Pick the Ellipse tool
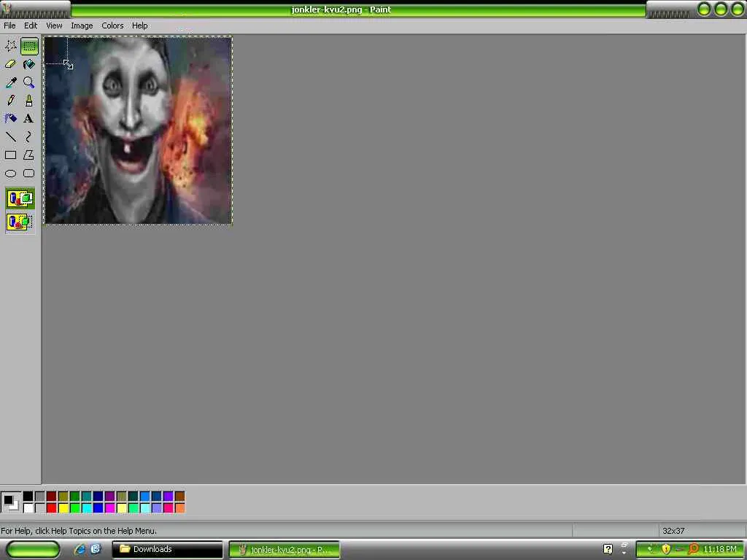Image resolution: width=747 pixels, height=560 pixels. pyautogui.click(x=10, y=174)
